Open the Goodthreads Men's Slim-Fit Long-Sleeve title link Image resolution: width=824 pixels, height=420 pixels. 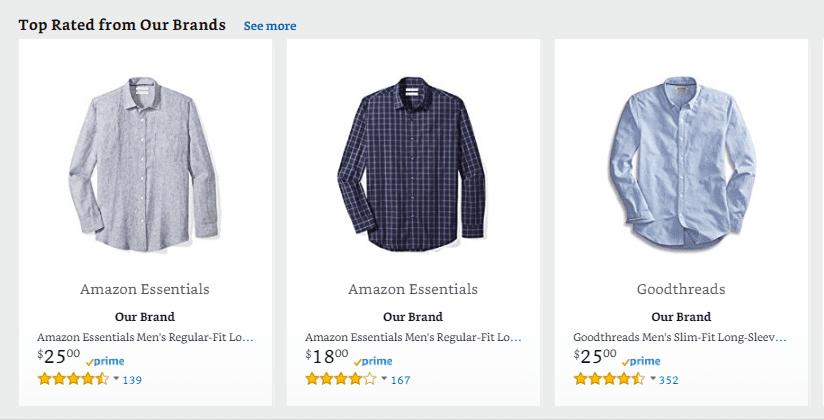point(680,338)
